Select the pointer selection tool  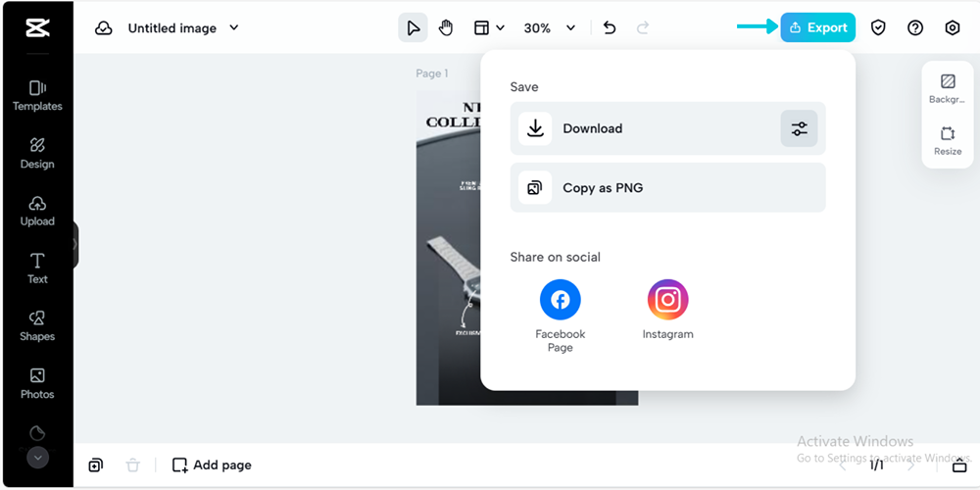tap(413, 28)
